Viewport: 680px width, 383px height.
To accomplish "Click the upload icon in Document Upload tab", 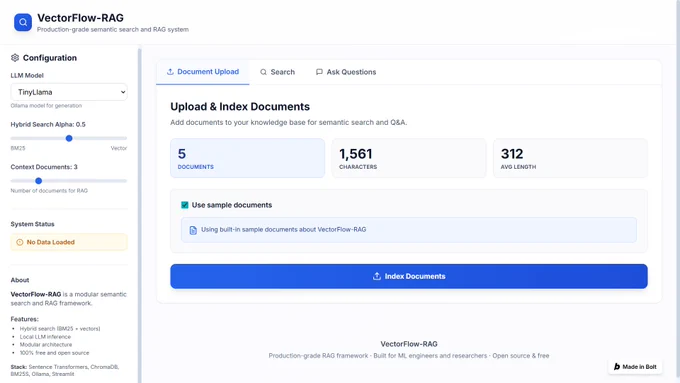I will [x=170, y=72].
